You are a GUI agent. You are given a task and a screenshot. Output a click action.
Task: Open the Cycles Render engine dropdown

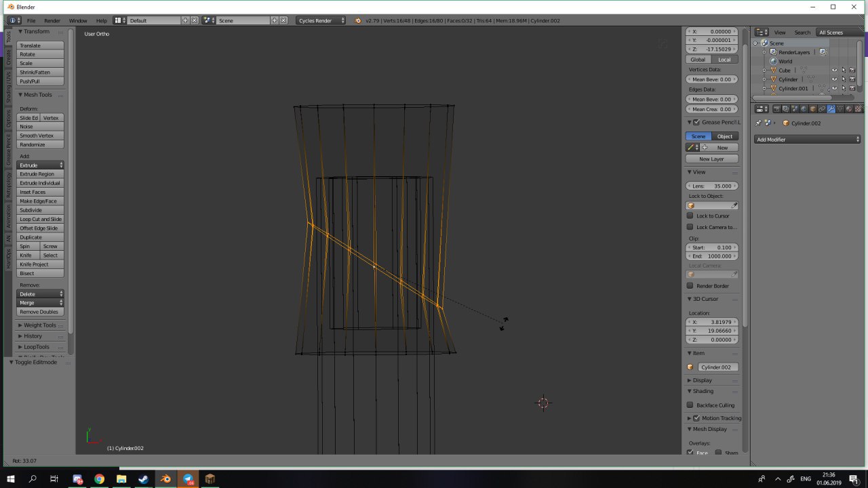coord(321,20)
